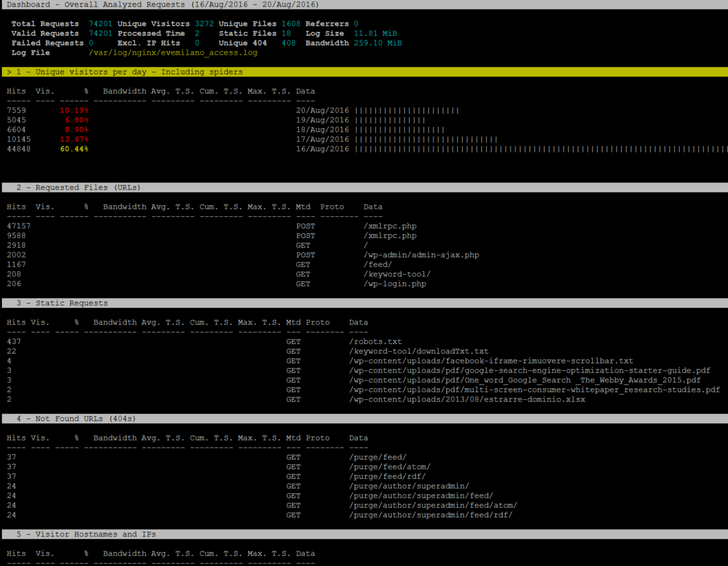Select the /purge/feed/rdf/ 404 entry

[388, 477]
